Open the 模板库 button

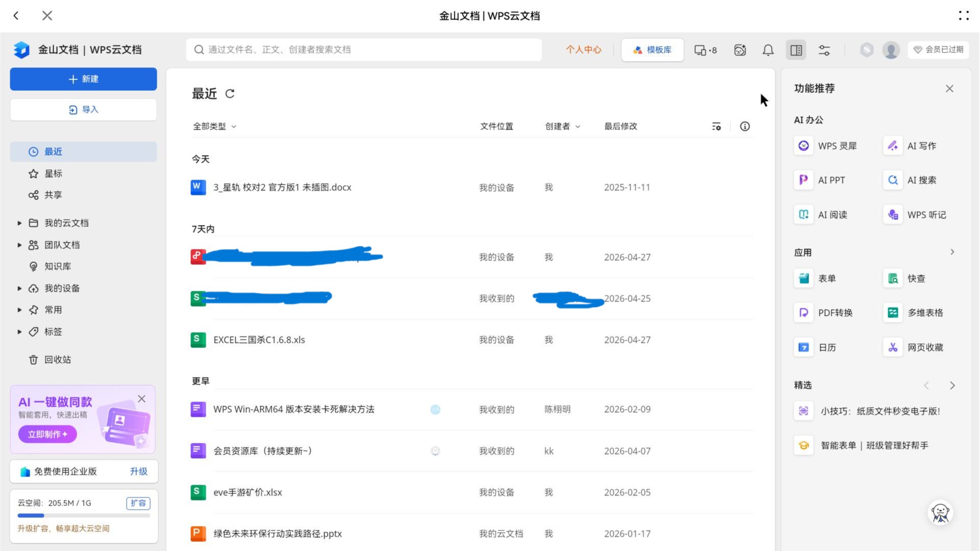click(x=652, y=50)
